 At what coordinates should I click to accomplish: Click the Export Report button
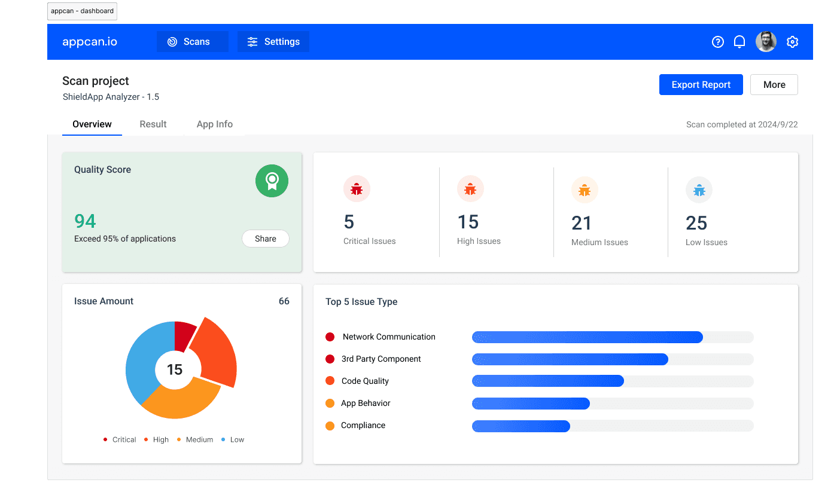pyautogui.click(x=701, y=85)
